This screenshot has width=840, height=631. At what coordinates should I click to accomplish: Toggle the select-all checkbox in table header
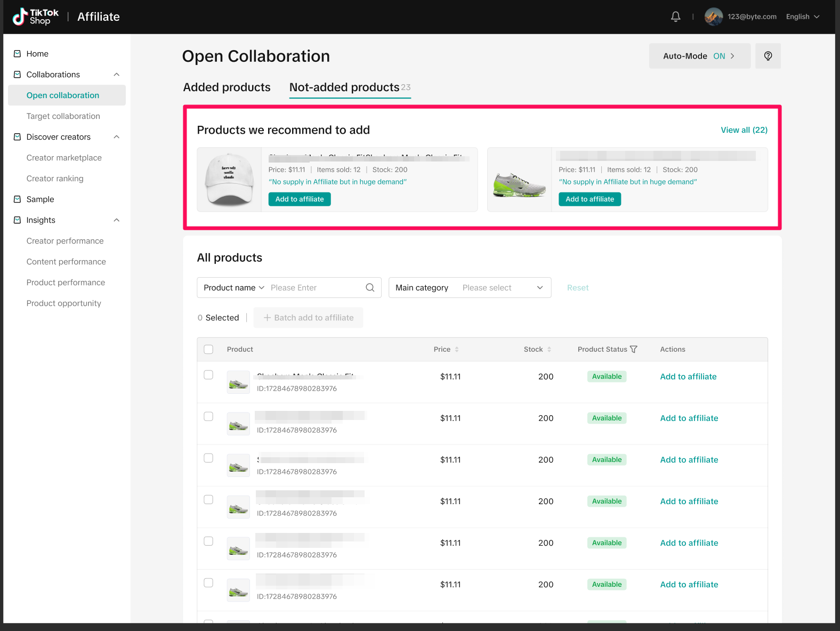(x=208, y=350)
